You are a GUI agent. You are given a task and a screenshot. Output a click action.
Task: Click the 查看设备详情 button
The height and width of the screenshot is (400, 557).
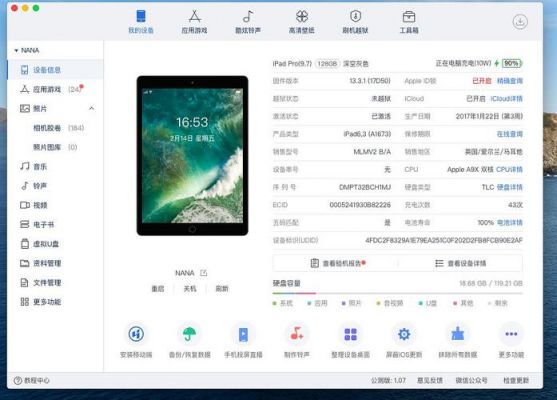pyautogui.click(x=460, y=263)
